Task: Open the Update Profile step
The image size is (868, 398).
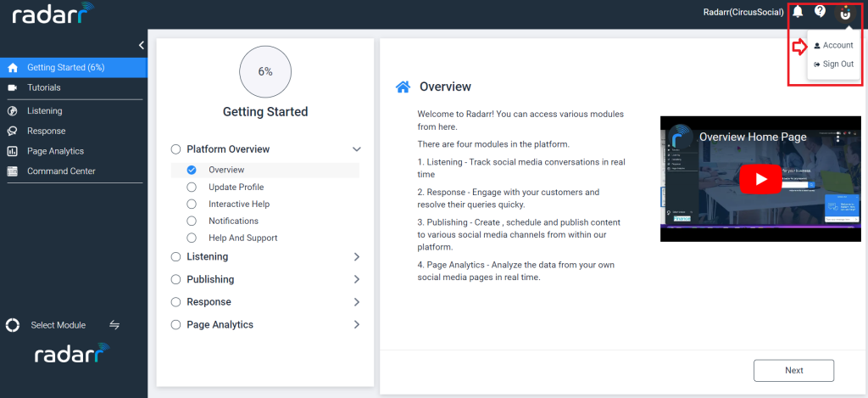Action: point(236,187)
